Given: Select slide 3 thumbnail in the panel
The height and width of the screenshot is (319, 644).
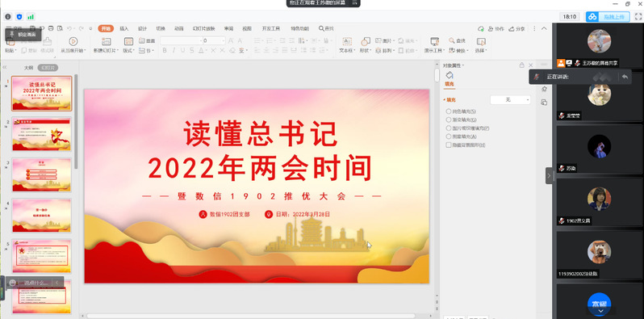Looking at the screenshot, I should [41, 174].
